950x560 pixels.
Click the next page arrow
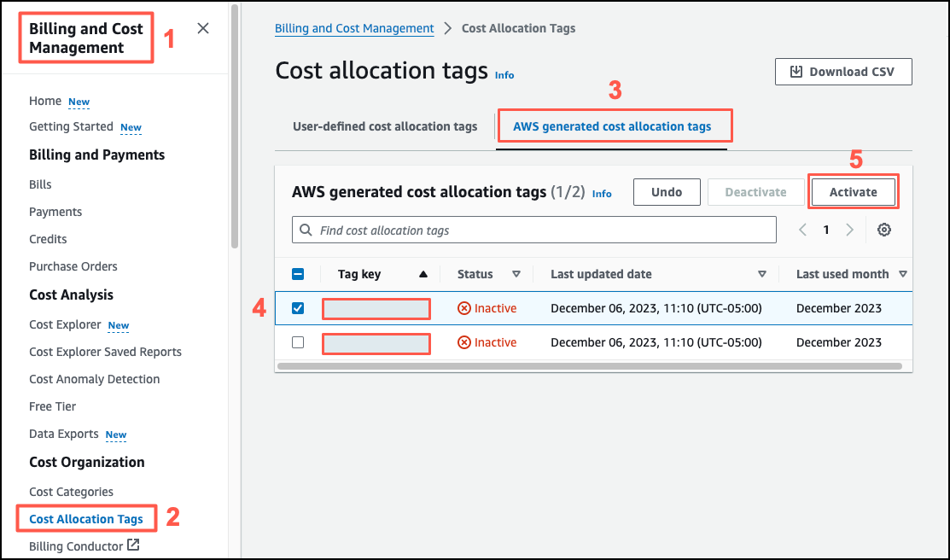click(x=849, y=230)
